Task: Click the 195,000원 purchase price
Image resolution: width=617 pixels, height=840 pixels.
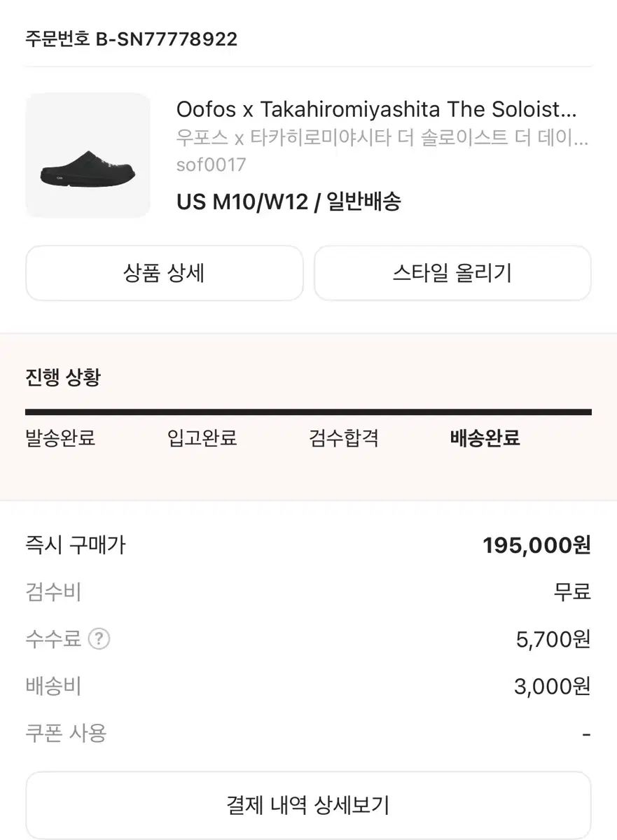Action: point(536,545)
